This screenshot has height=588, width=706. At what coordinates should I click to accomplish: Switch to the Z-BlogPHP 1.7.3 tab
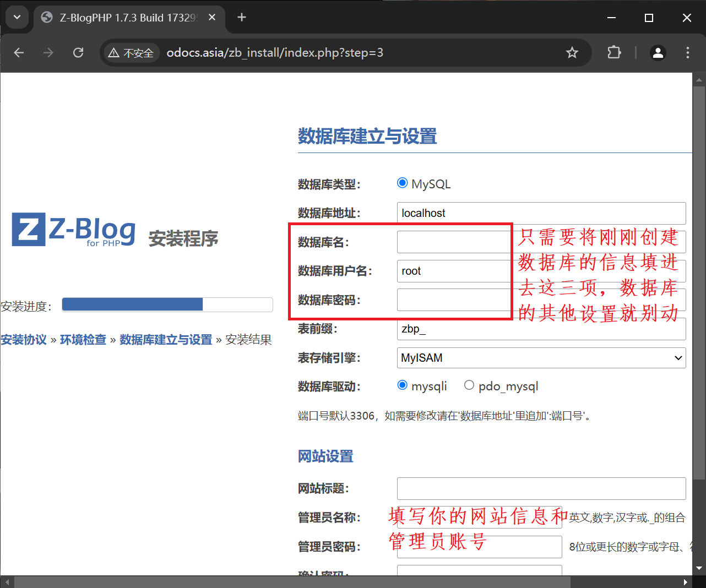(127, 18)
